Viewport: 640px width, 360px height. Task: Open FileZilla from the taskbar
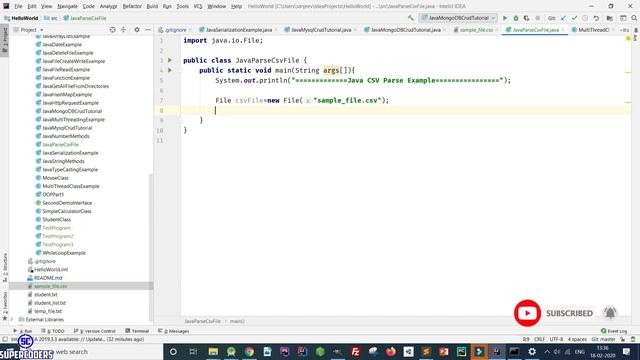355,351
